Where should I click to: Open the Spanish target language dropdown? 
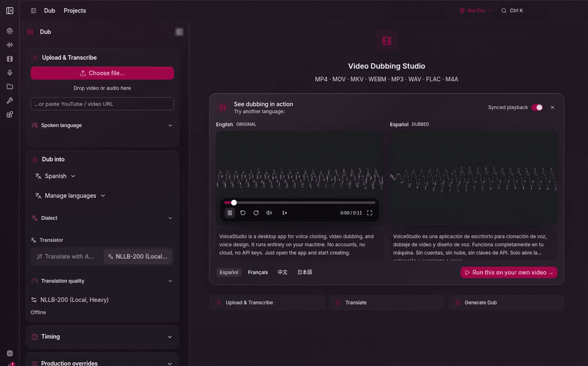coord(55,176)
